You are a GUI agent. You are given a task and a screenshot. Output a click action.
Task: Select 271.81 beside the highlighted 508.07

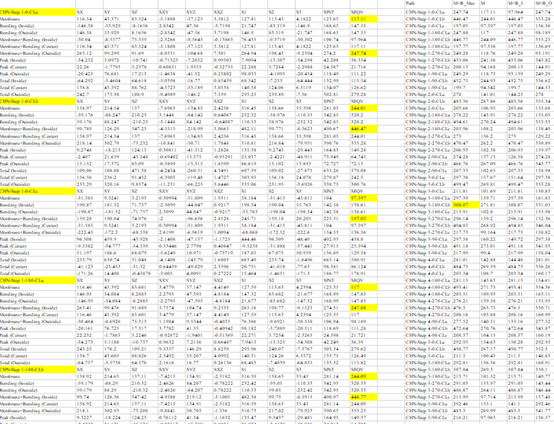pos(487,205)
